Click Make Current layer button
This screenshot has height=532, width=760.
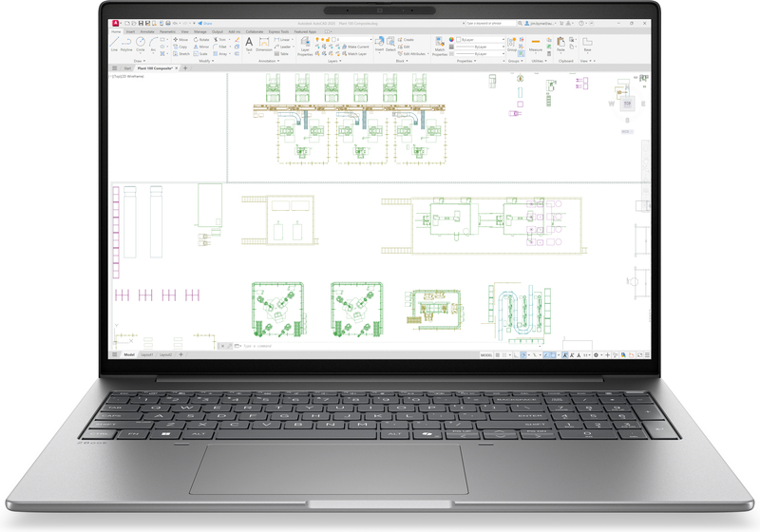[x=355, y=47]
